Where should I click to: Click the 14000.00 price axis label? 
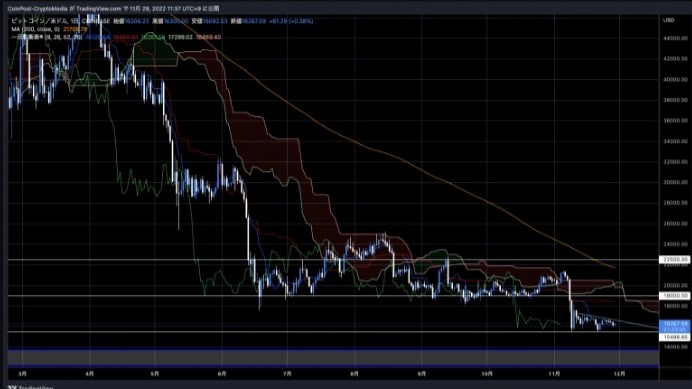[x=675, y=347]
